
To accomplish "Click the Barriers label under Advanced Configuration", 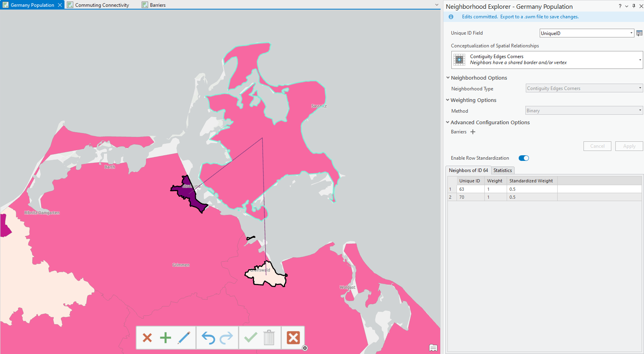I will pos(459,132).
